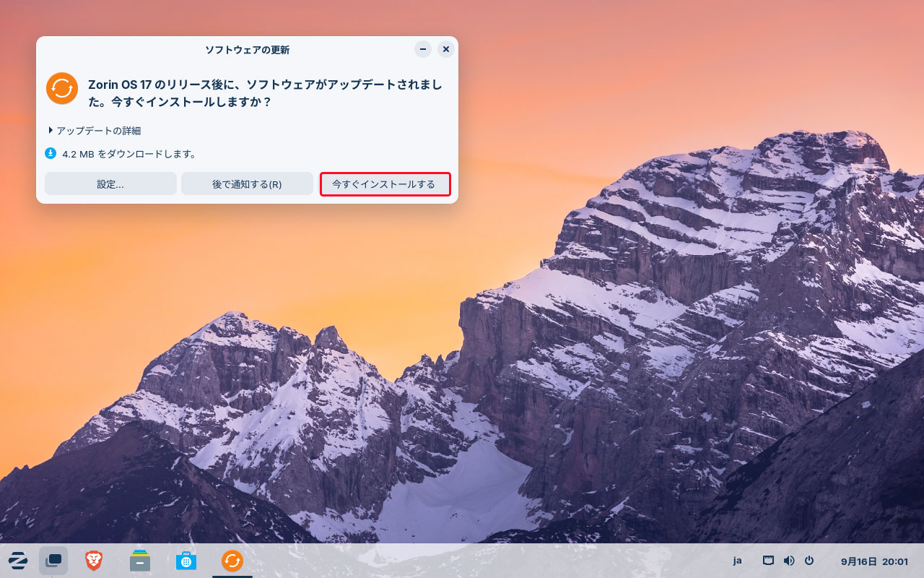The height and width of the screenshot is (578, 924).
Task: Open the 9月16日 20:01 clock calendar
Action: tap(874, 561)
